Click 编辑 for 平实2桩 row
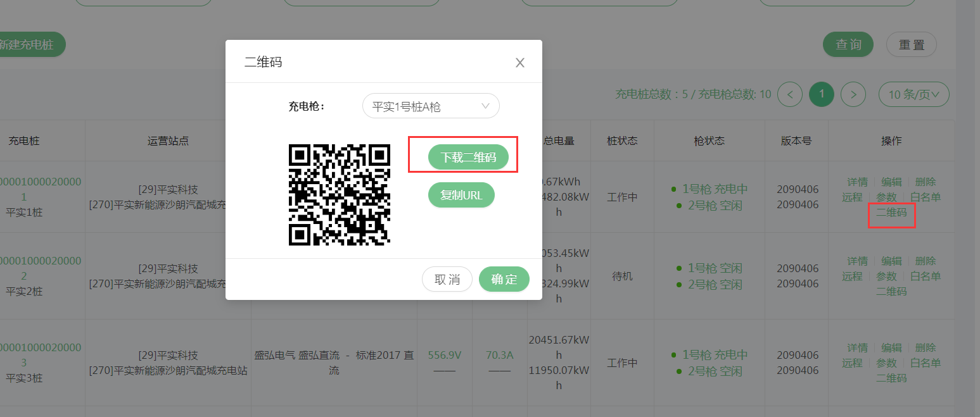This screenshot has width=980, height=417. pyautogui.click(x=891, y=261)
